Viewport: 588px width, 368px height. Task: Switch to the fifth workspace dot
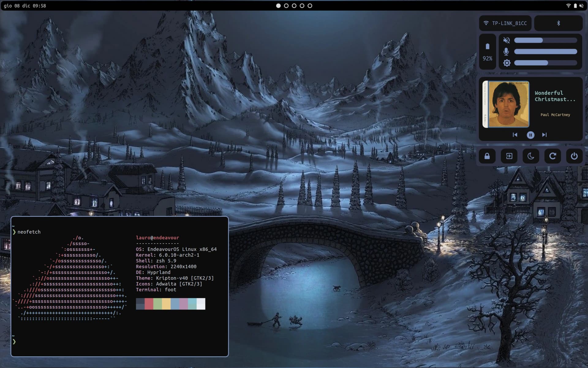(x=310, y=6)
